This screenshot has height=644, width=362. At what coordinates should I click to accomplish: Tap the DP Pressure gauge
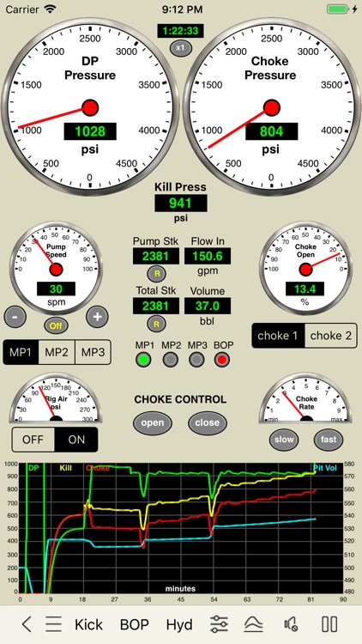click(x=90, y=107)
